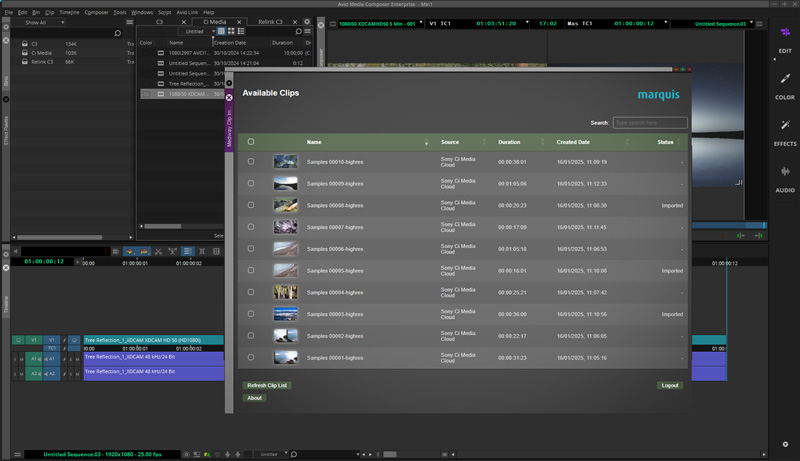Tick the checkbox for Samples 00006-highres

click(x=251, y=248)
